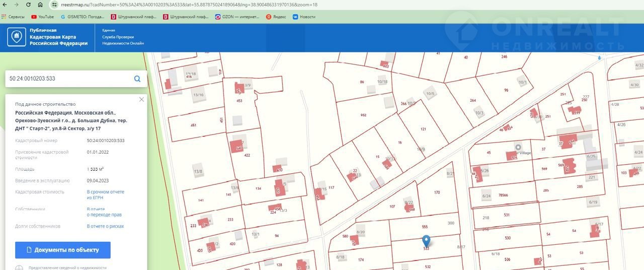Click the cadastral map site logo
Image resolution: width=644 pixels, height=270 pixels.
pyautogui.click(x=18, y=37)
